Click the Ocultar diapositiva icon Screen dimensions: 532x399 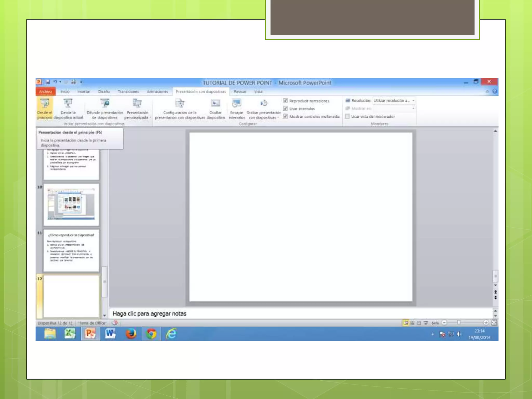tap(215, 103)
